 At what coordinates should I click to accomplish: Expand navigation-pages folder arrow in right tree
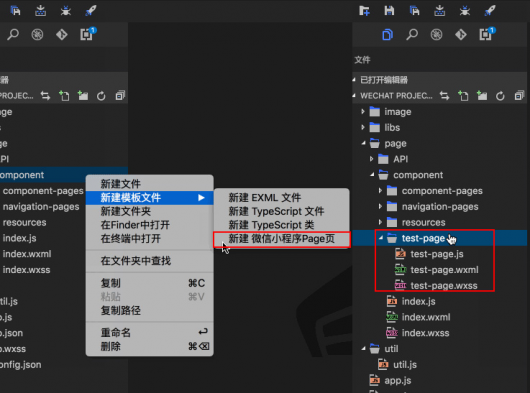coord(380,206)
